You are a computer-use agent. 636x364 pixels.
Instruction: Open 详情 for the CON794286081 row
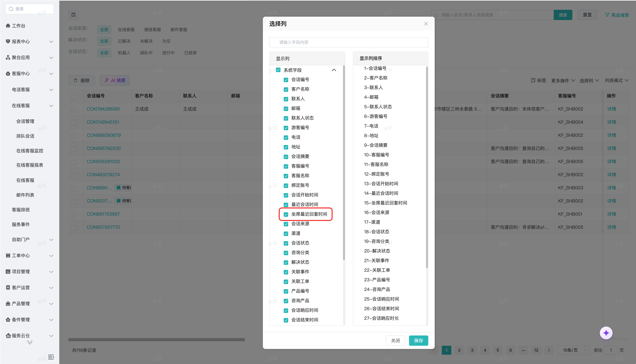click(x=611, y=109)
